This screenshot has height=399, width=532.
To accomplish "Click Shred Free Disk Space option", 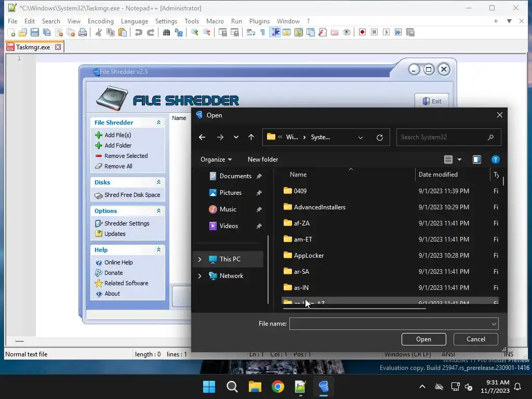I will (x=132, y=195).
